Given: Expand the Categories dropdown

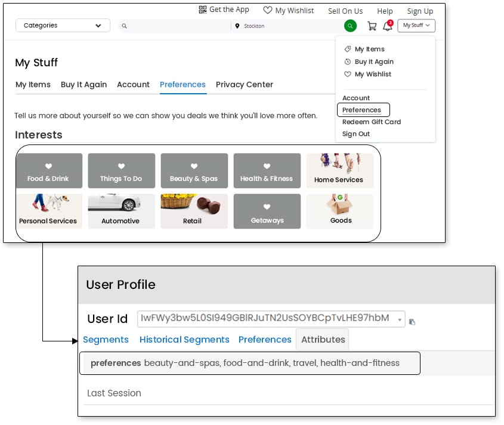Looking at the screenshot, I should 63,26.
